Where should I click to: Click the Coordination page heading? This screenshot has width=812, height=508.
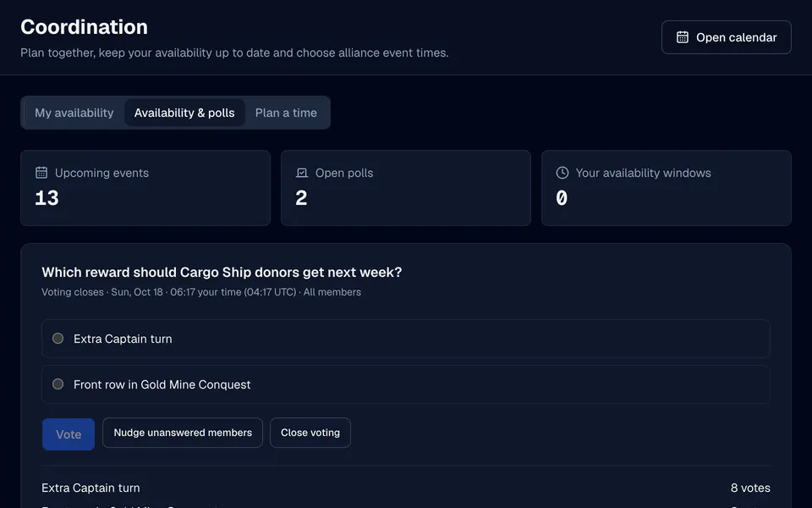(x=84, y=27)
